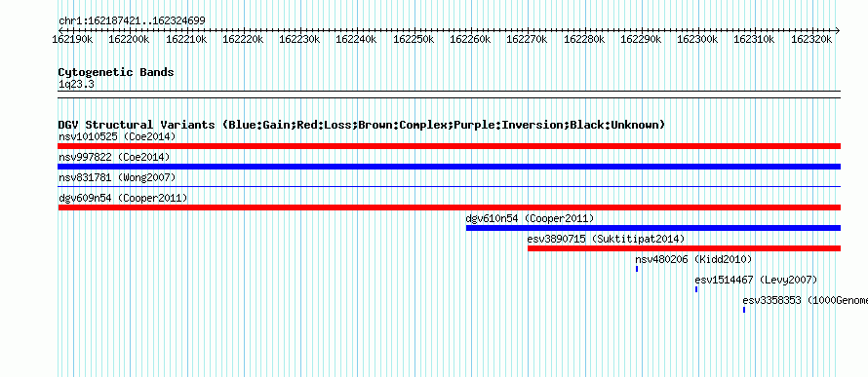Click the 162250k ruler tick label
The height and width of the screenshot is (377, 868).
[414, 39]
